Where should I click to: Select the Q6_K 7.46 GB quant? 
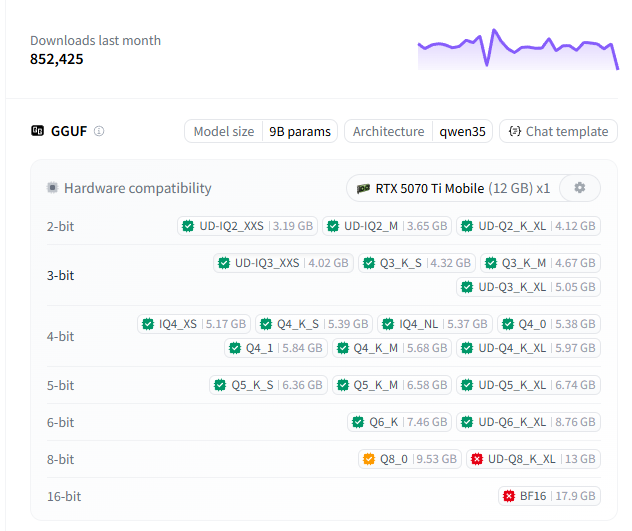[x=399, y=422]
